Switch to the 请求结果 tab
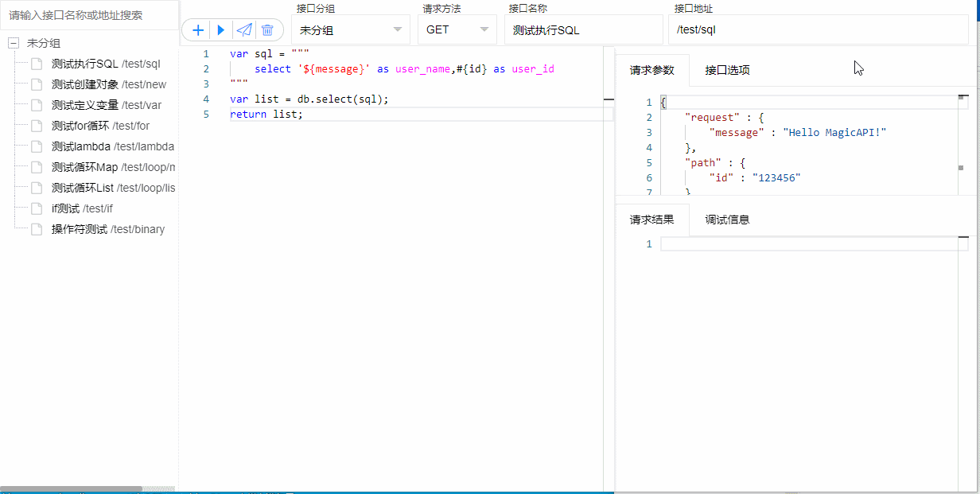The image size is (980, 494). [x=652, y=220]
